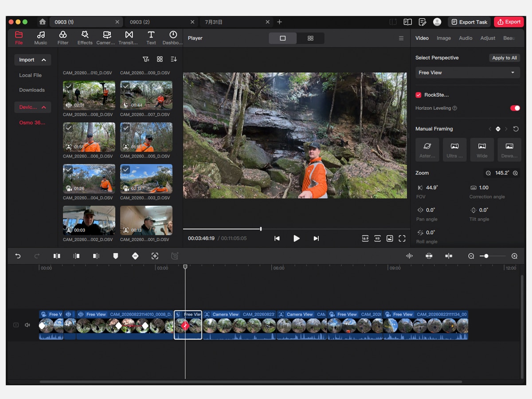Toggle checkbox on clip CAM_...003_D.OSV

[126, 169]
